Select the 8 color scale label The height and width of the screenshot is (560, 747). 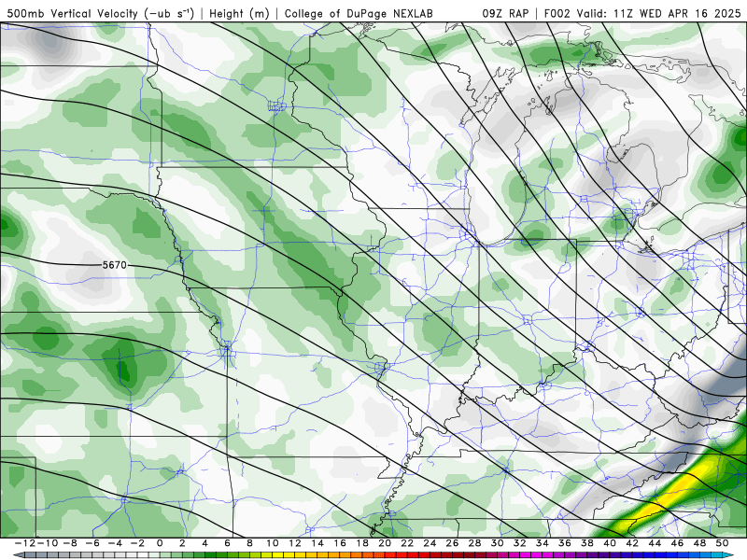pyautogui.click(x=249, y=543)
